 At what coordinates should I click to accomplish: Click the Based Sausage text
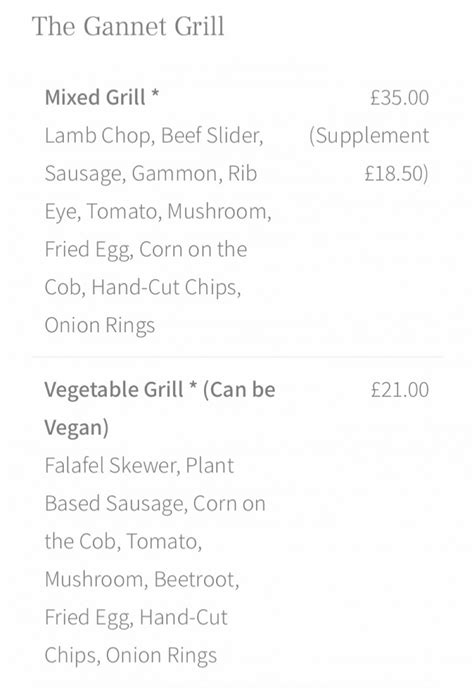click(x=114, y=504)
